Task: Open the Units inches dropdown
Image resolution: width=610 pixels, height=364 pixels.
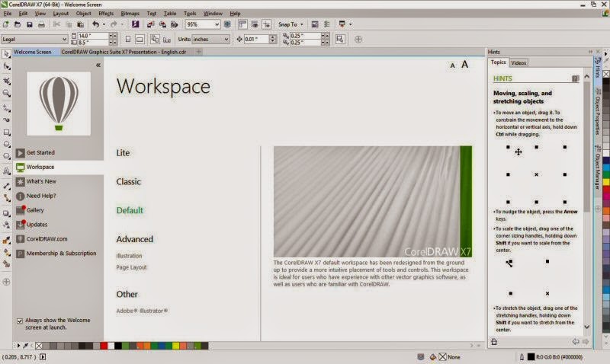Action: [226, 40]
